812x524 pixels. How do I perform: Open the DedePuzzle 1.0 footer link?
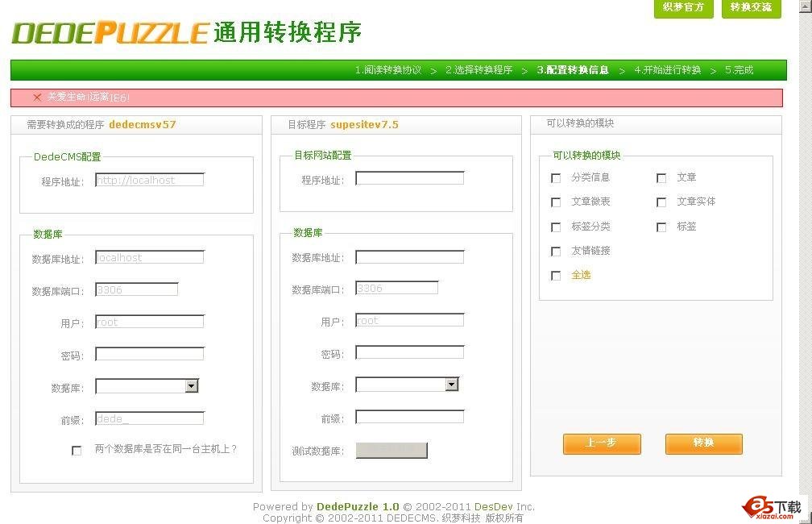[x=358, y=506]
